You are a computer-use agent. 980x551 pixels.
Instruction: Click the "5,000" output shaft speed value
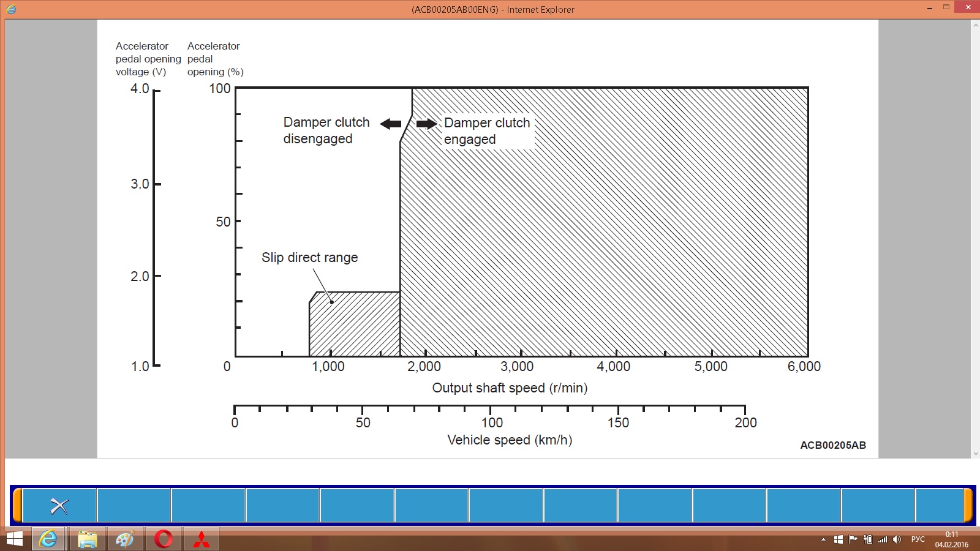[x=711, y=367]
